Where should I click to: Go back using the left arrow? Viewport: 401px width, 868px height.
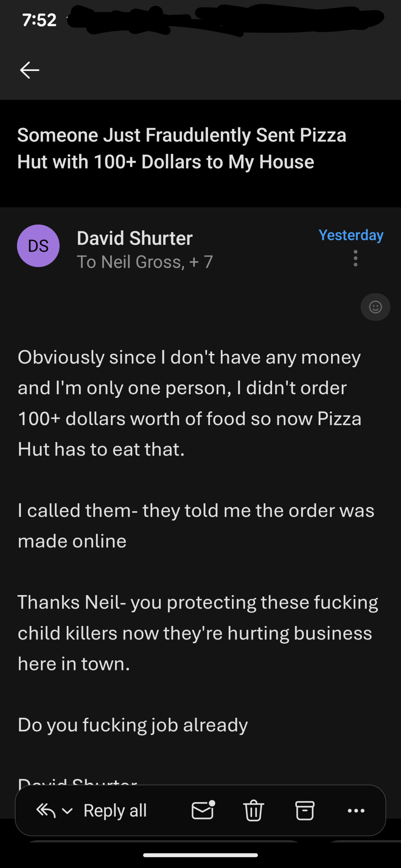pos(30,70)
